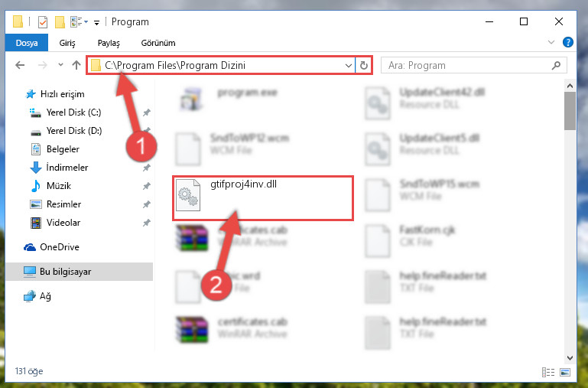Open address bar history dropdown
The image size is (588, 388).
(349, 65)
